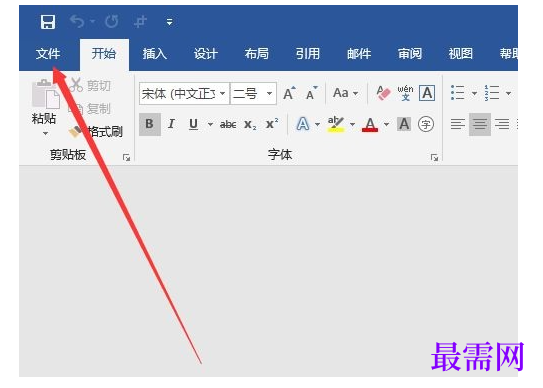Switch to the 开始 (Home) ribbon tab
The height and width of the screenshot is (388, 543).
click(104, 54)
